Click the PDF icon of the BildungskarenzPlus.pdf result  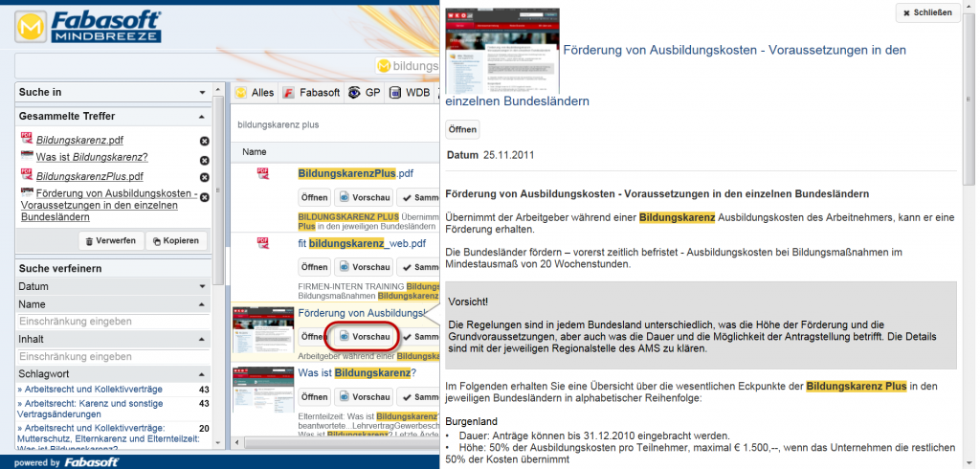click(x=263, y=173)
